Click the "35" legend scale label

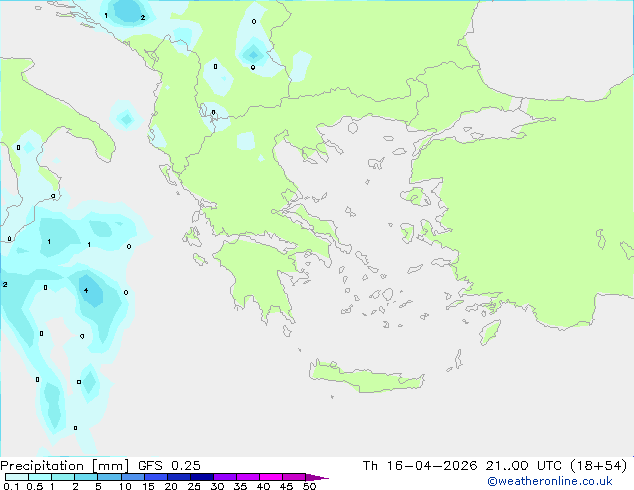point(240,486)
